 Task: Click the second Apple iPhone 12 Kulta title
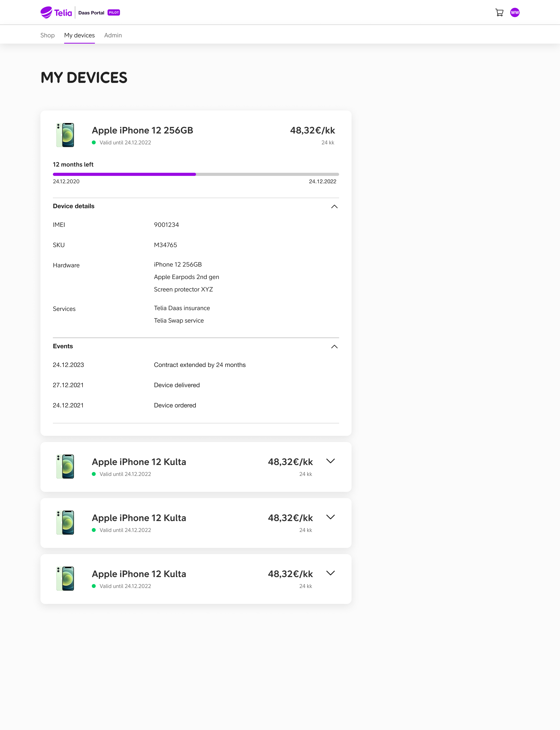click(139, 518)
